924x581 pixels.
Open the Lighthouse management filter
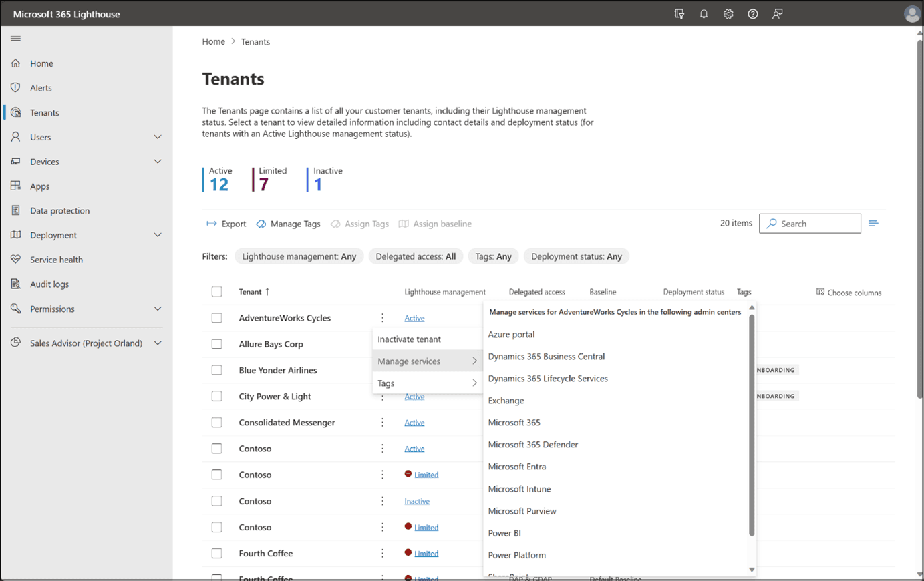(299, 256)
